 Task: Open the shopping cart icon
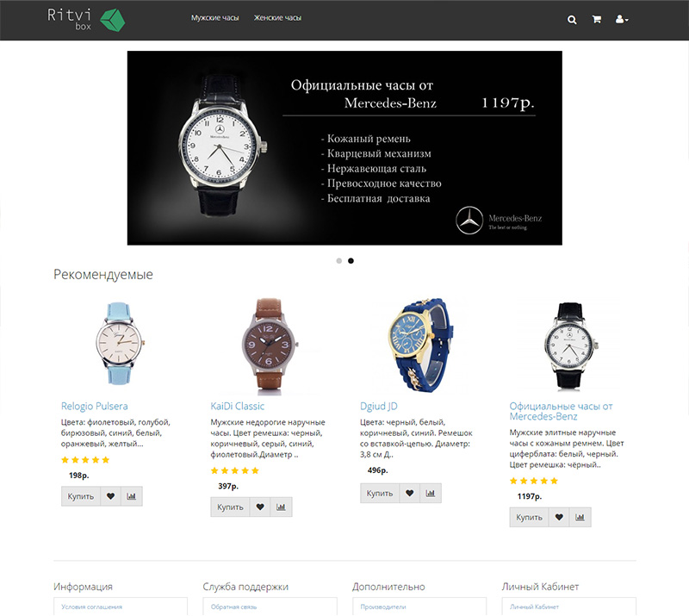tap(596, 19)
